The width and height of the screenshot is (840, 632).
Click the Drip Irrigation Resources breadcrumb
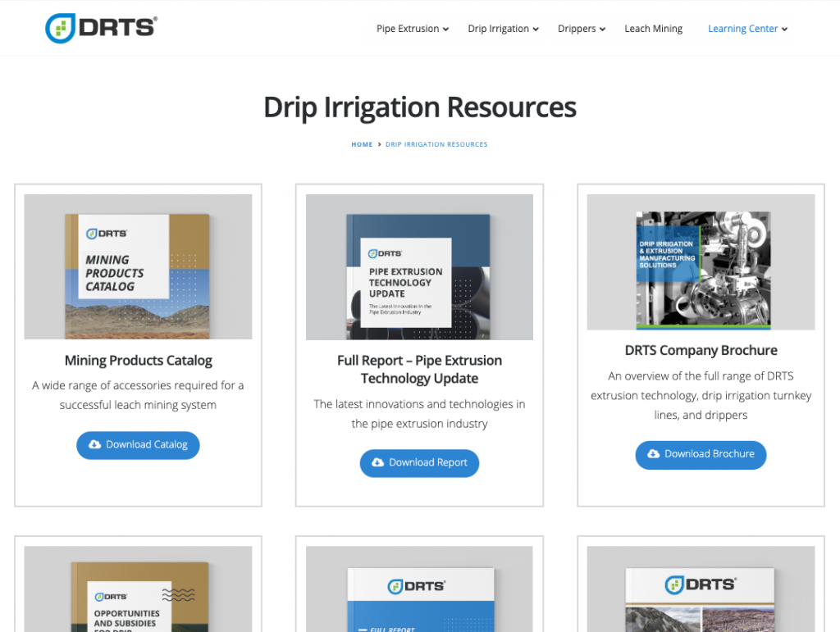pyautogui.click(x=436, y=144)
